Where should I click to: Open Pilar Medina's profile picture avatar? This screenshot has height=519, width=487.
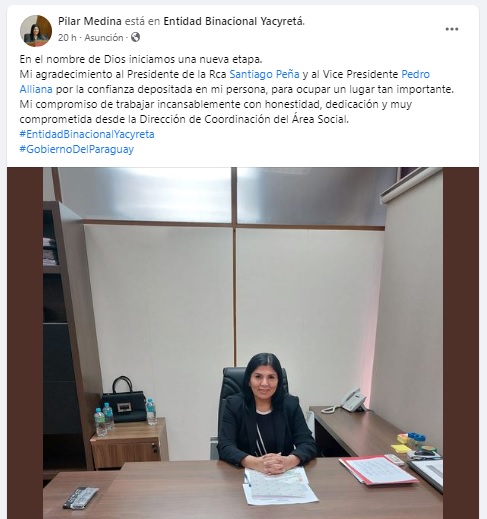tap(36, 30)
